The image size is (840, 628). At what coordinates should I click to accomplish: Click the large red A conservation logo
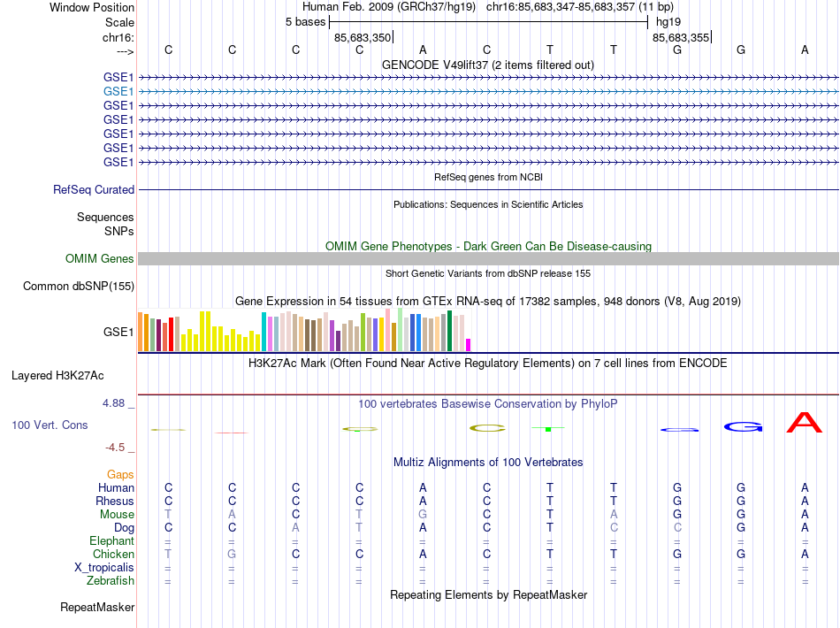point(804,422)
